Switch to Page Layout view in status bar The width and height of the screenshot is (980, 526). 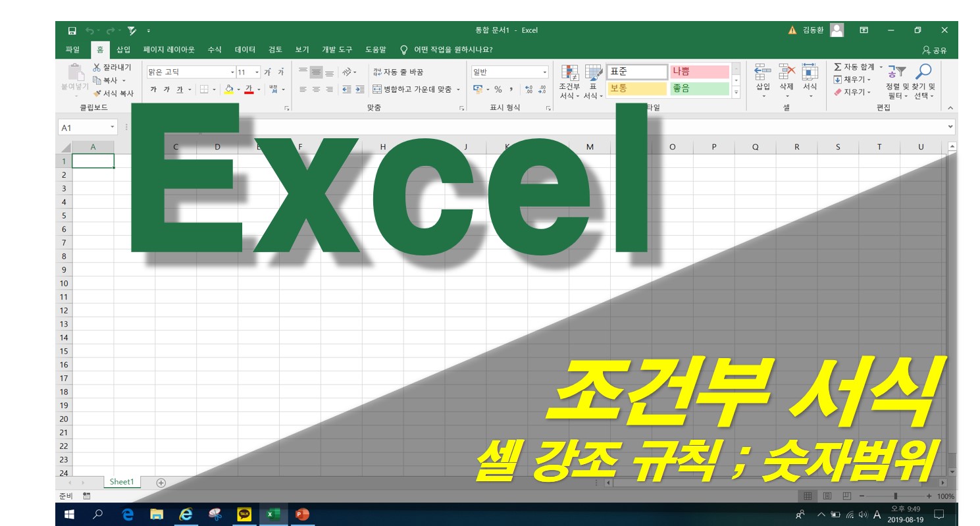point(827,496)
